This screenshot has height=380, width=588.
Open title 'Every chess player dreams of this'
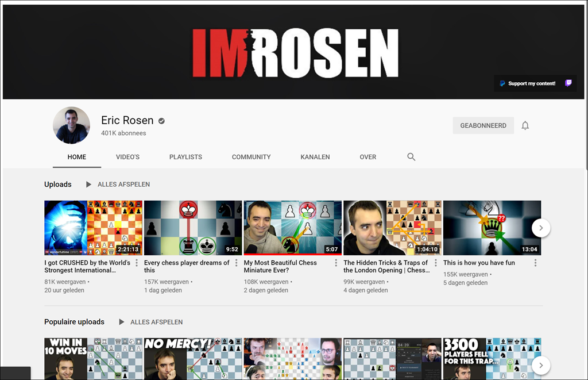(x=187, y=266)
